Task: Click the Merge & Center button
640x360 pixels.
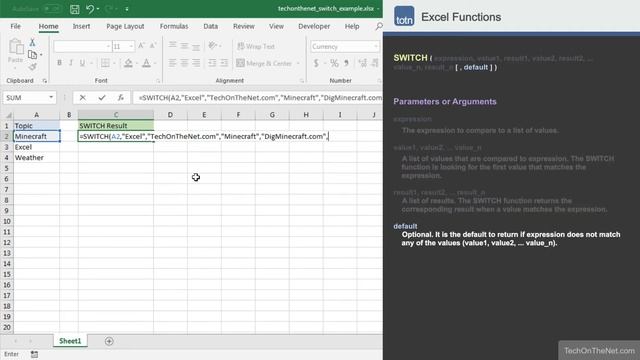Action: point(264,63)
